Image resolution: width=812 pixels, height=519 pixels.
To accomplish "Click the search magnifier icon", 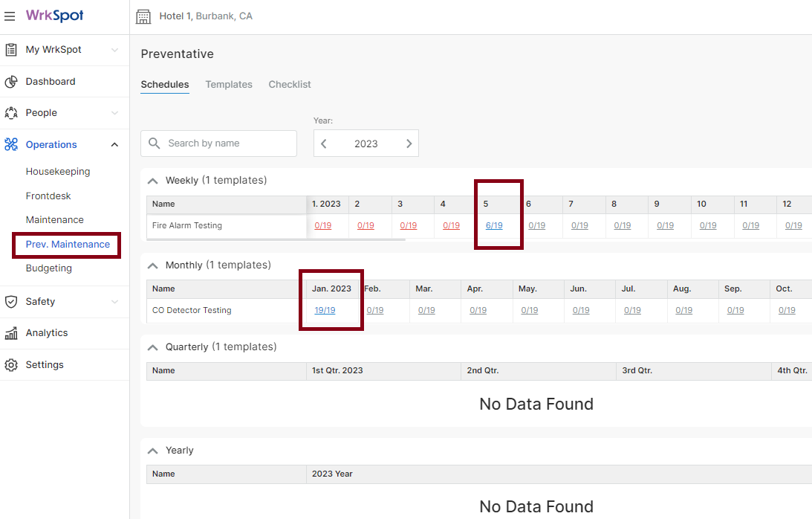I will tap(155, 143).
